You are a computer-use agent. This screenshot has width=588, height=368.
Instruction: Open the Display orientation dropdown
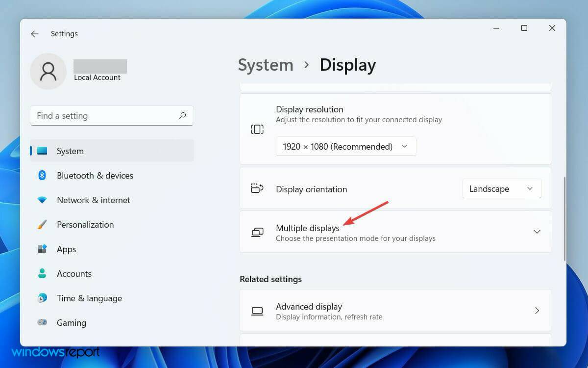point(501,188)
